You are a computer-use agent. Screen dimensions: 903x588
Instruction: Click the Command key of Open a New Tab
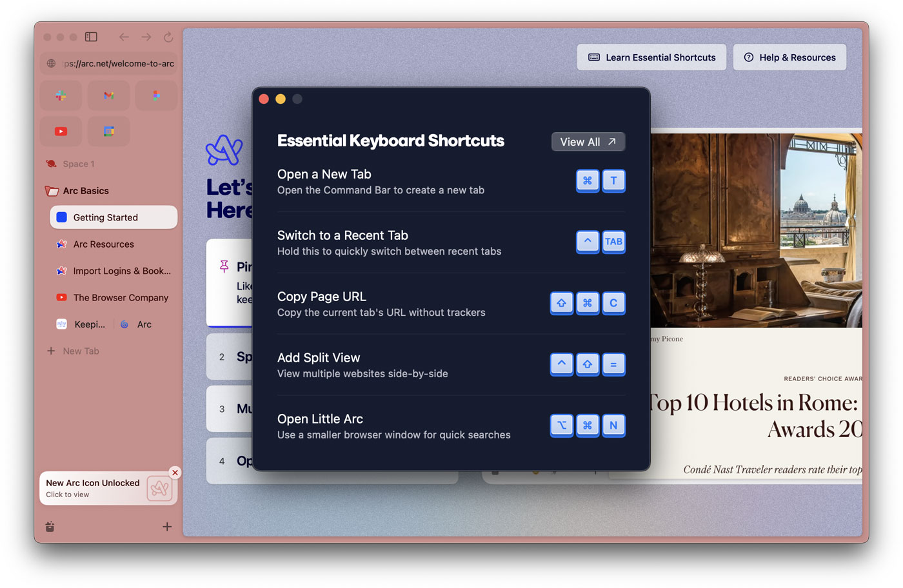[588, 181]
